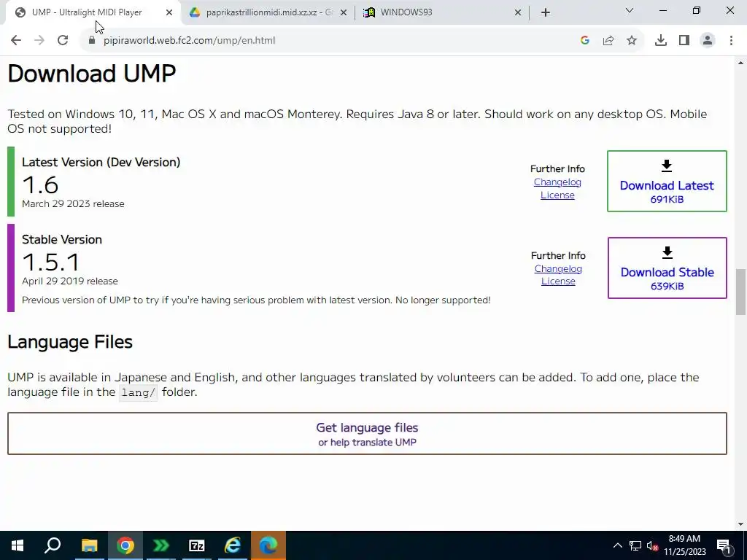The width and height of the screenshot is (747, 560).
Task: Click 'April 29 2019 release' text
Action: tap(70, 281)
